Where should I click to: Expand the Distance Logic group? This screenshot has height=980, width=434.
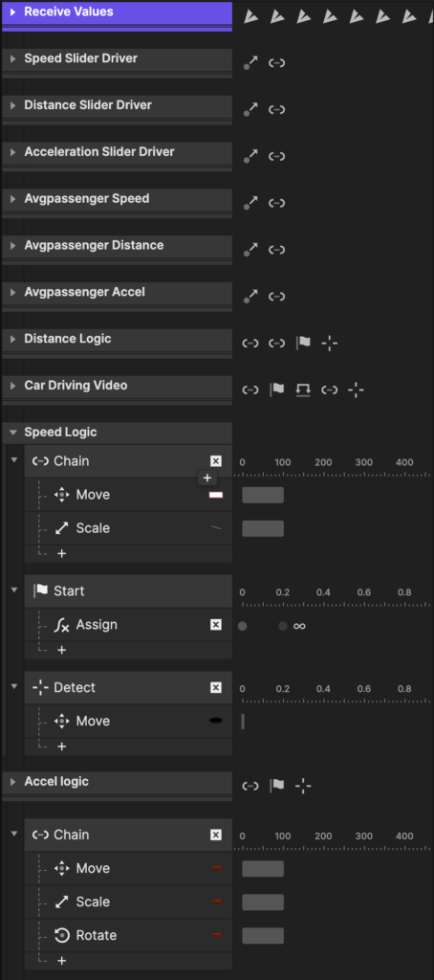[x=12, y=339]
